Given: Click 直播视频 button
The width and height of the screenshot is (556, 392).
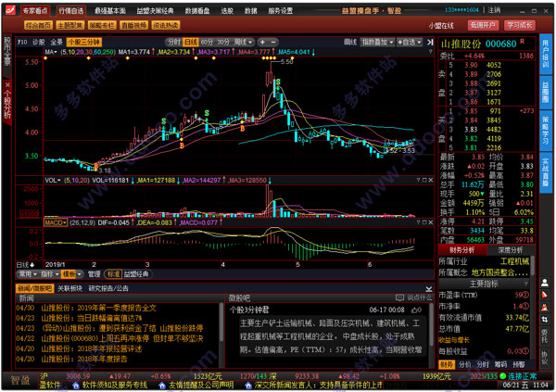Looking at the screenshot, I should click(133, 25).
